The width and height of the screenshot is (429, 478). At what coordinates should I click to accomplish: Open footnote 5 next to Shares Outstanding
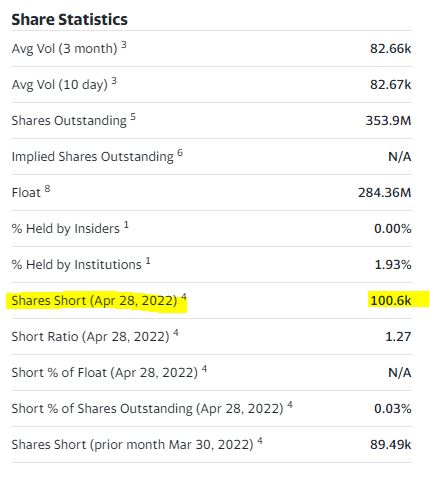pos(133,116)
